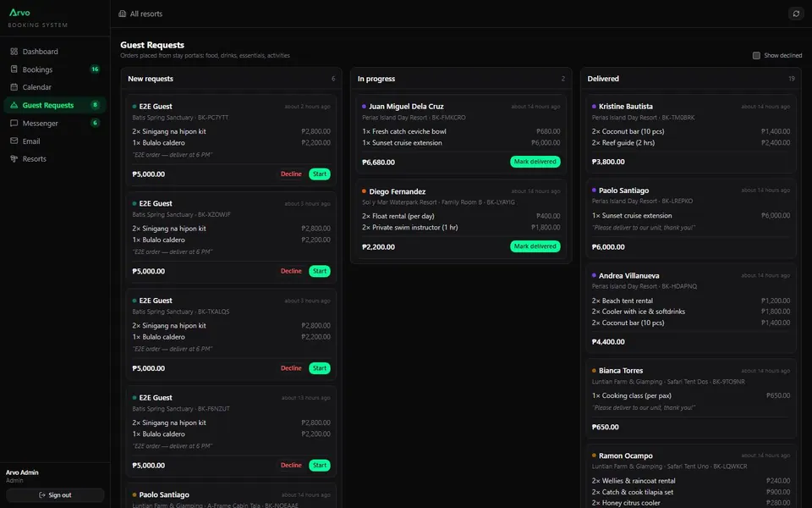Click the Cooking class (per pax) item
This screenshot has width=812, height=508.
[632, 395]
